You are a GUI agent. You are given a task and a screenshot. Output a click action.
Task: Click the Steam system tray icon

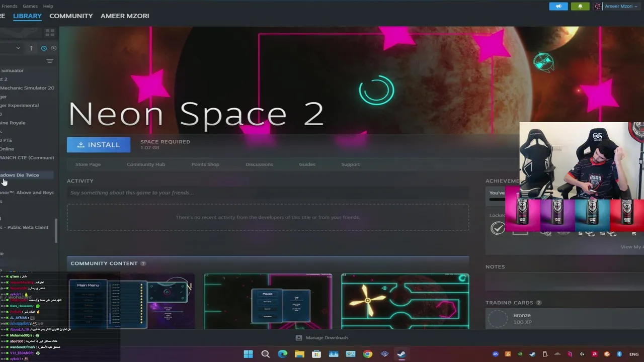pos(533,354)
